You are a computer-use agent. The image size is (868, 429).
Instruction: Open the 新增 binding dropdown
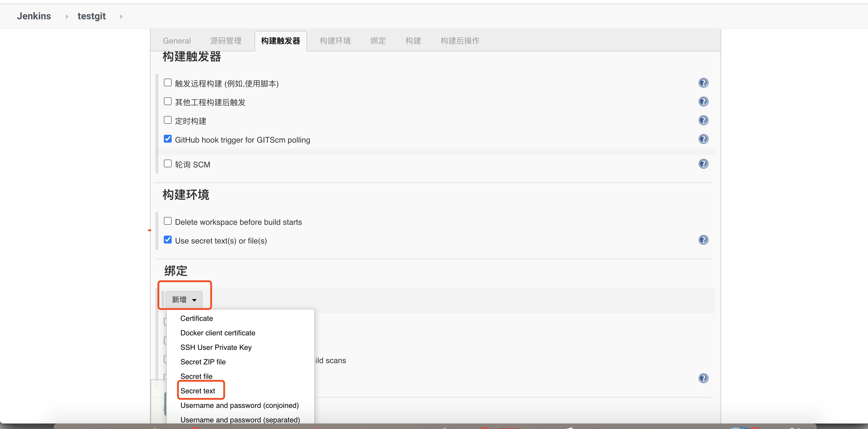coord(184,300)
